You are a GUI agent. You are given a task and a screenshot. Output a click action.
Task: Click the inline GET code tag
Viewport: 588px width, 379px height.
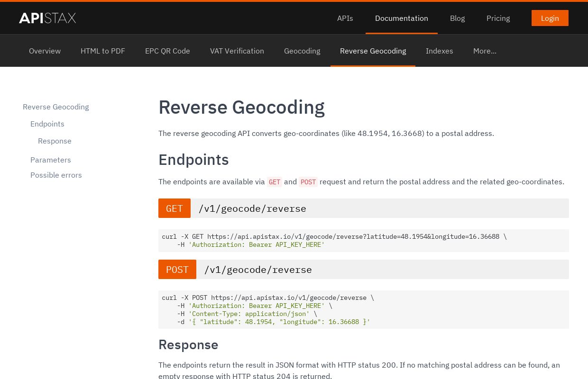(x=275, y=182)
